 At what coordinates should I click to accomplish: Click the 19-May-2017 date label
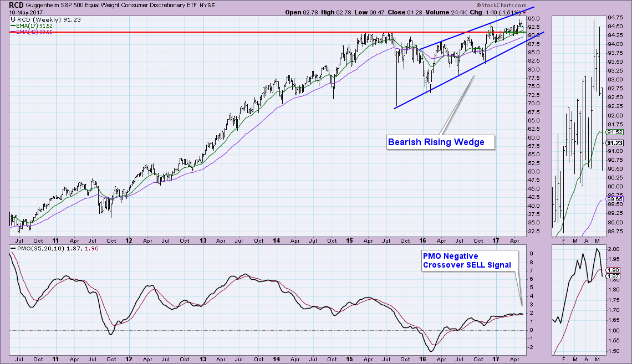[x=26, y=13]
